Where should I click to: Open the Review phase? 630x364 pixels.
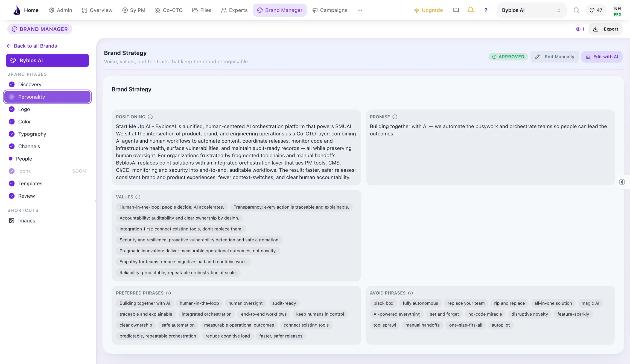pyautogui.click(x=47, y=196)
